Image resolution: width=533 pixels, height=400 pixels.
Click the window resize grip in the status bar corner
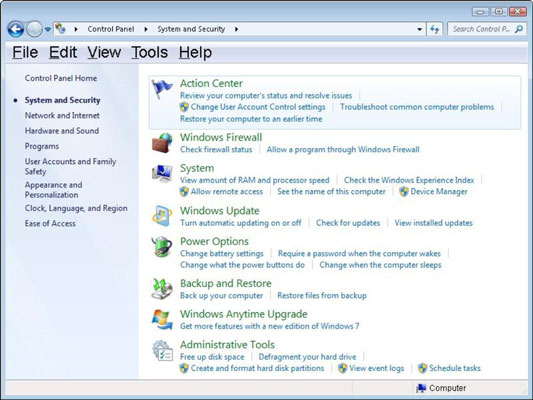[x=525, y=392]
